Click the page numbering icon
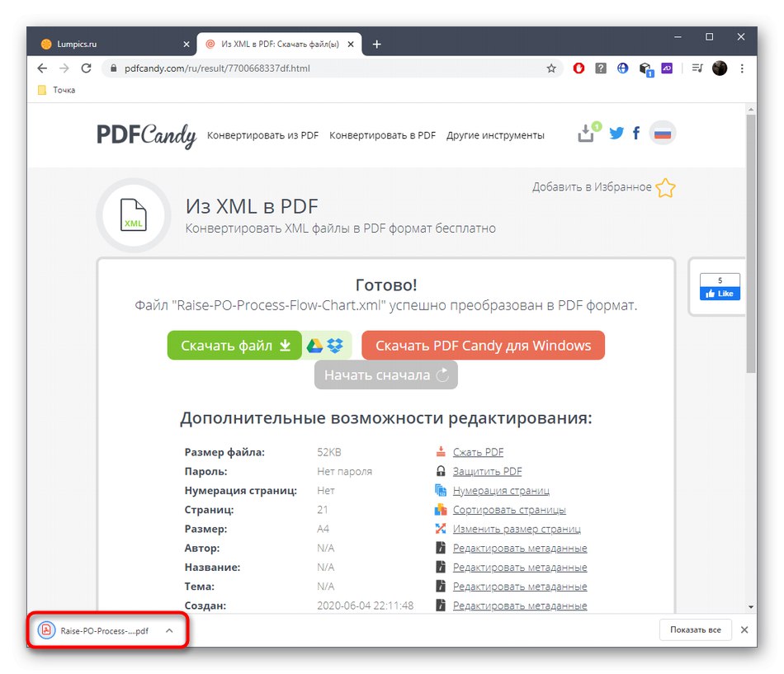 [x=441, y=491]
